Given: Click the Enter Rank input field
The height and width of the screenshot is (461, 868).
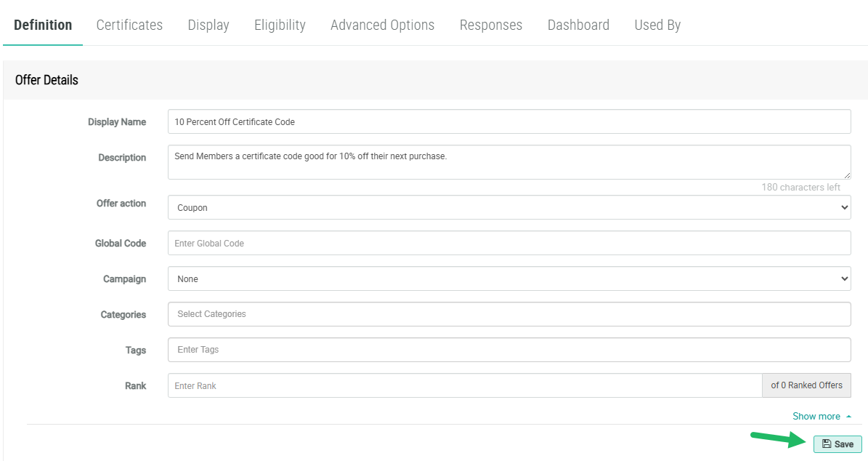Looking at the screenshot, I should pyautogui.click(x=464, y=385).
